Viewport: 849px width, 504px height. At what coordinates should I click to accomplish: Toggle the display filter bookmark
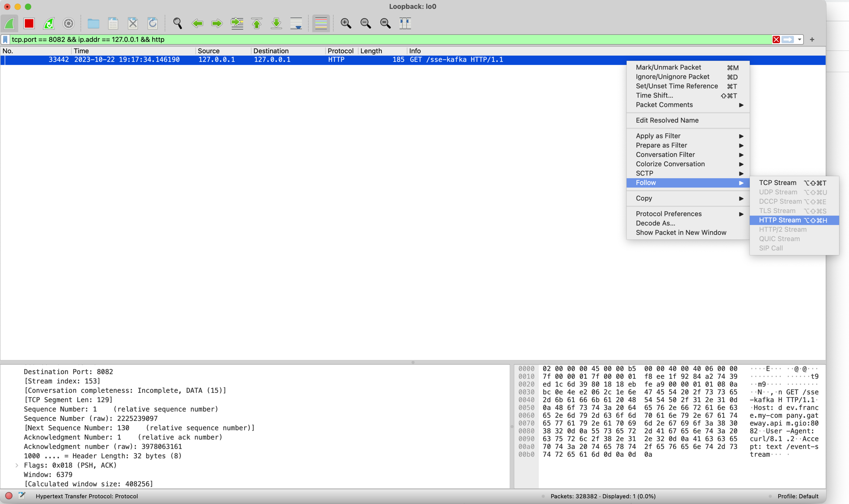pos(5,40)
